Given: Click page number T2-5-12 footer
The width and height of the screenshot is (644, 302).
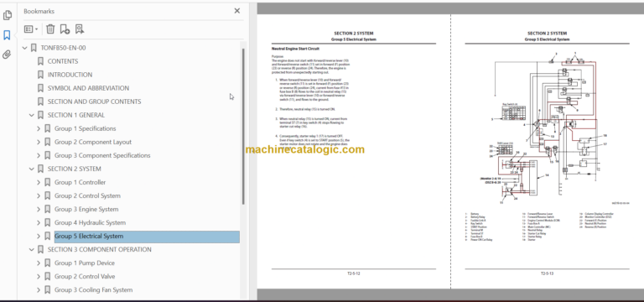Looking at the screenshot, I should (x=354, y=273).
